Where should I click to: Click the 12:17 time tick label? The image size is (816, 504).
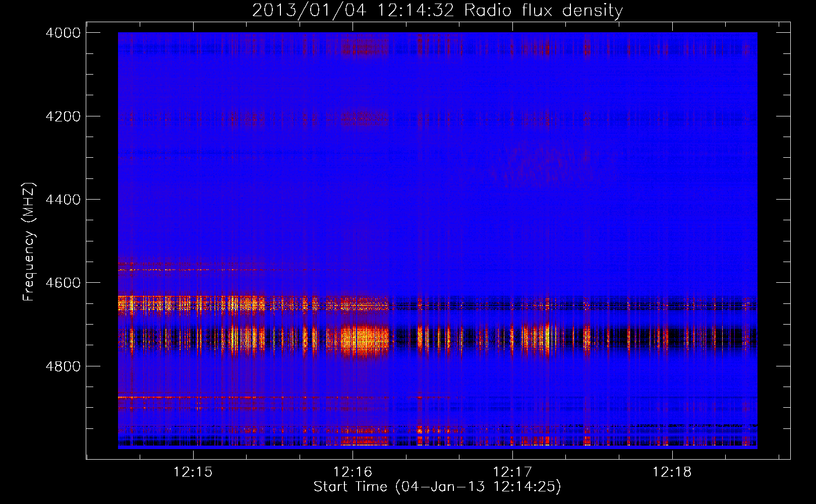tap(512, 472)
